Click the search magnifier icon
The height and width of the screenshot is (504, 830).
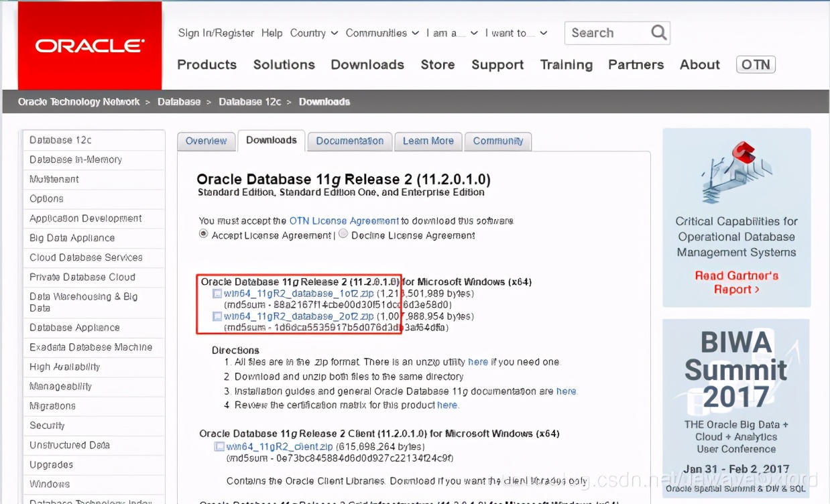(658, 32)
